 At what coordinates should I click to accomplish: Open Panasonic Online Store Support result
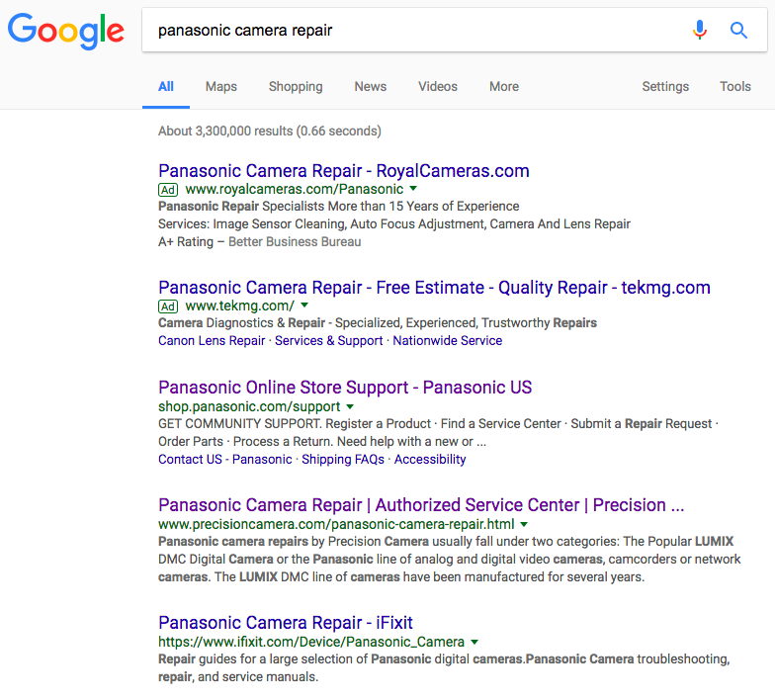click(345, 388)
